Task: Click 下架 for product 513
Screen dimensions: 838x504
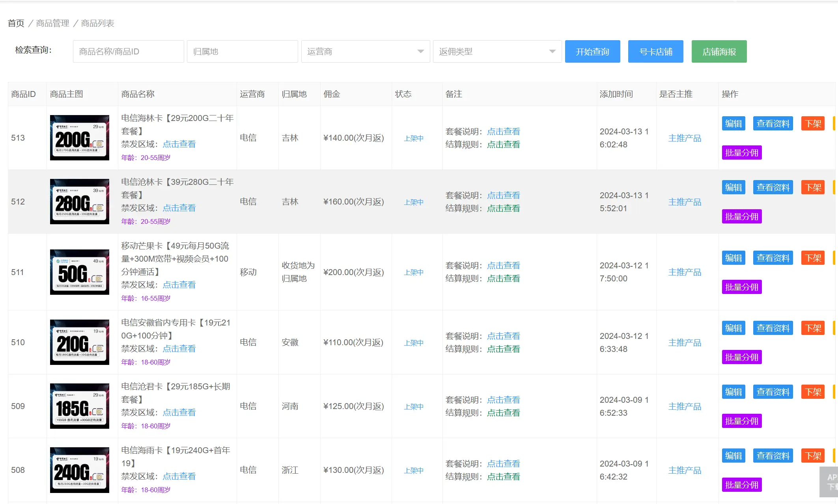Action: click(x=813, y=123)
